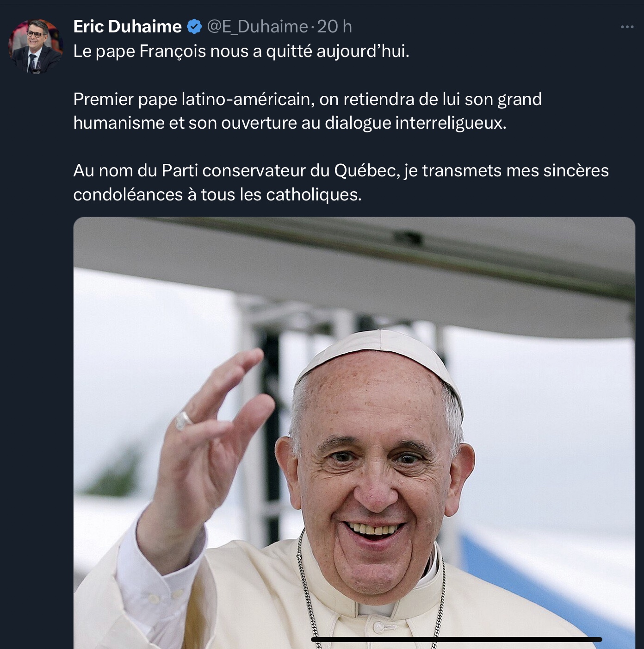Click the word "interreligueux" in the tweet
This screenshot has height=649, width=644.
click(450, 123)
